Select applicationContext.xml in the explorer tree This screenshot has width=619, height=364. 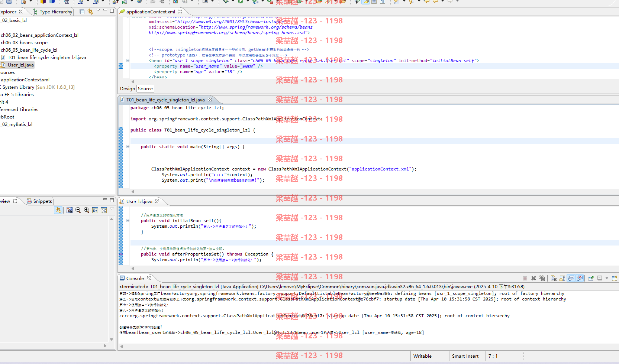pyautogui.click(x=25, y=80)
